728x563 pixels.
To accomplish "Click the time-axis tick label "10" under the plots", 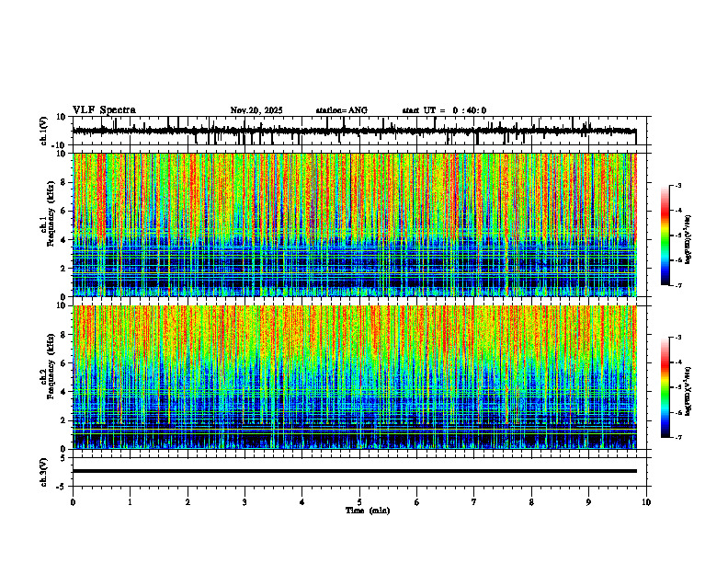I will tap(646, 502).
